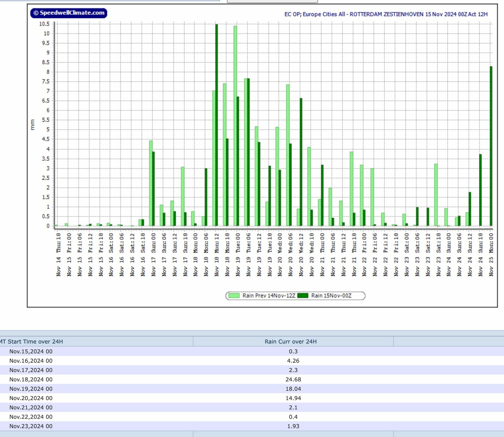
Task: Select the Nov.18,2024 00 table row
Action: [252, 379]
